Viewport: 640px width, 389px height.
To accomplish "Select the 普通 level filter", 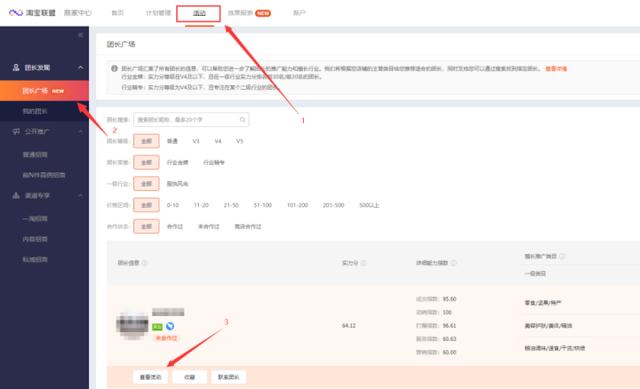I will tap(172, 141).
